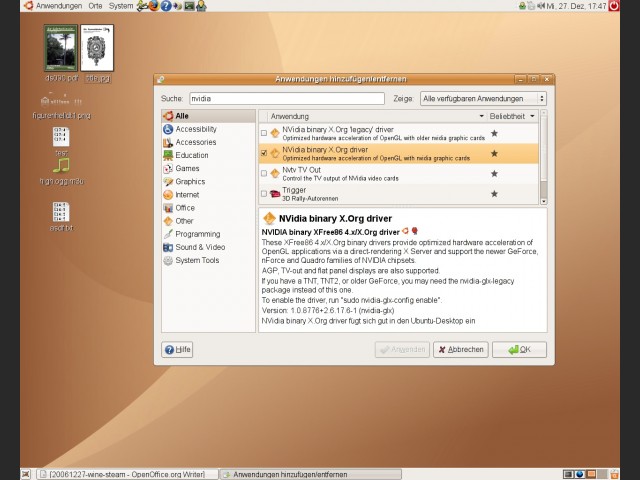640x480 pixels.
Task: Click the Trigger popularity star
Action: pos(494,194)
